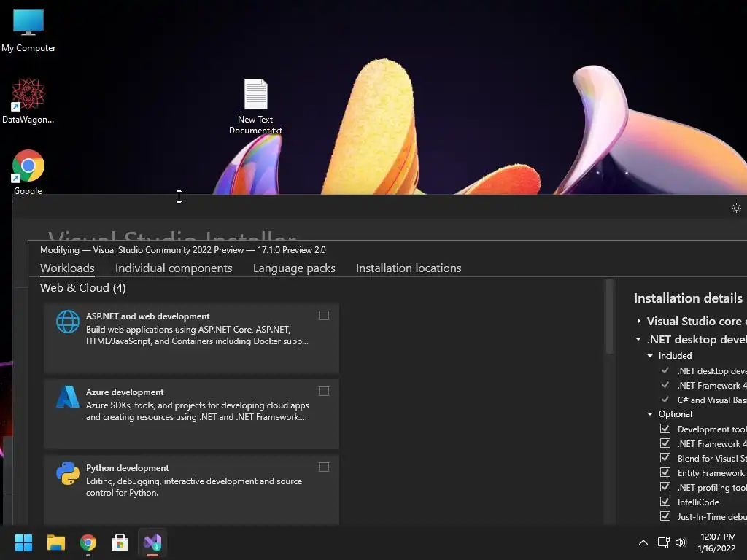Open the volume tray icon
The width and height of the screenshot is (747, 560).
coord(681,542)
